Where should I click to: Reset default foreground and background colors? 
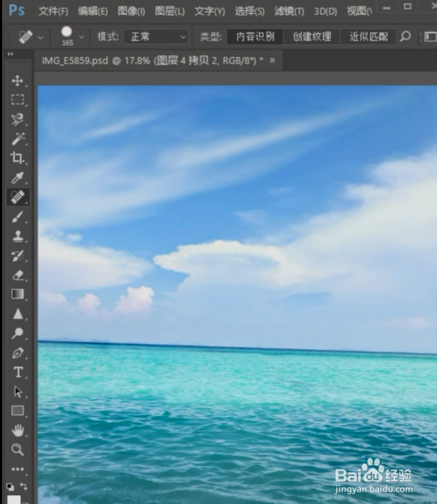[10, 487]
